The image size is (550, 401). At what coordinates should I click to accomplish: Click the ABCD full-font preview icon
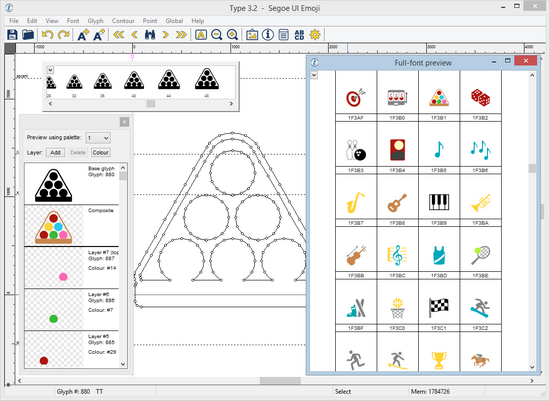pos(299,35)
